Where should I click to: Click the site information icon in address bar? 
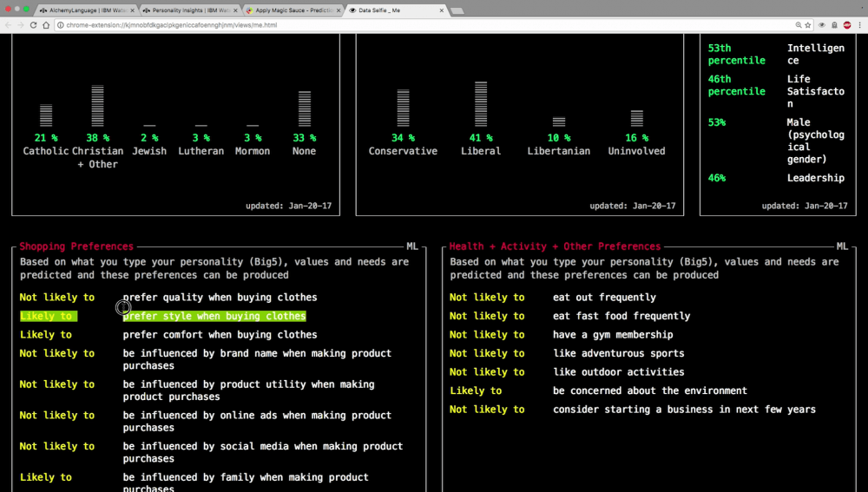(60, 25)
